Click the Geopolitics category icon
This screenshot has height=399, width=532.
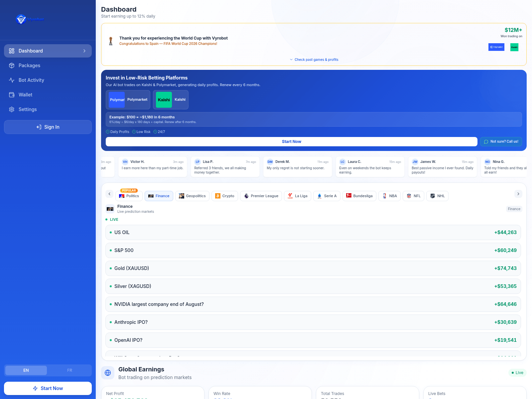click(182, 196)
